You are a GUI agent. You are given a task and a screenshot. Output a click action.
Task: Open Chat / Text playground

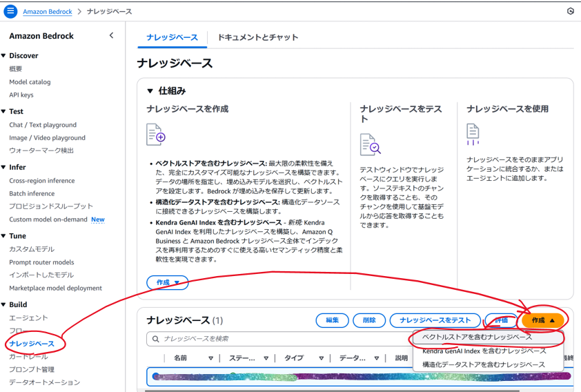click(43, 125)
